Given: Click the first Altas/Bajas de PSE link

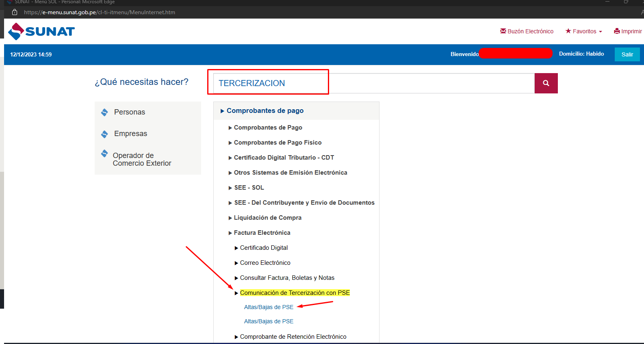Looking at the screenshot, I should pyautogui.click(x=269, y=307).
